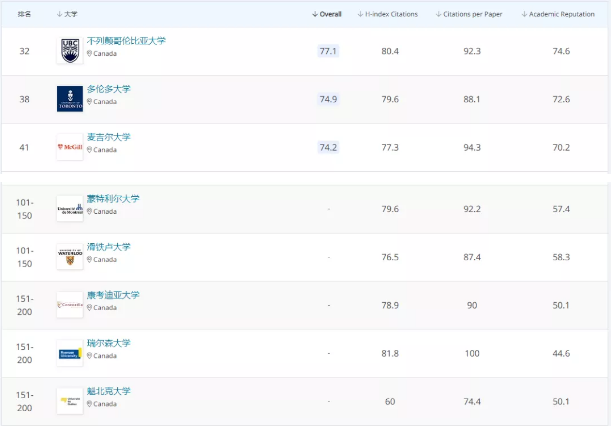Open the 多伦多大学 link
Viewport: 615px width, 426px height.
(109, 89)
